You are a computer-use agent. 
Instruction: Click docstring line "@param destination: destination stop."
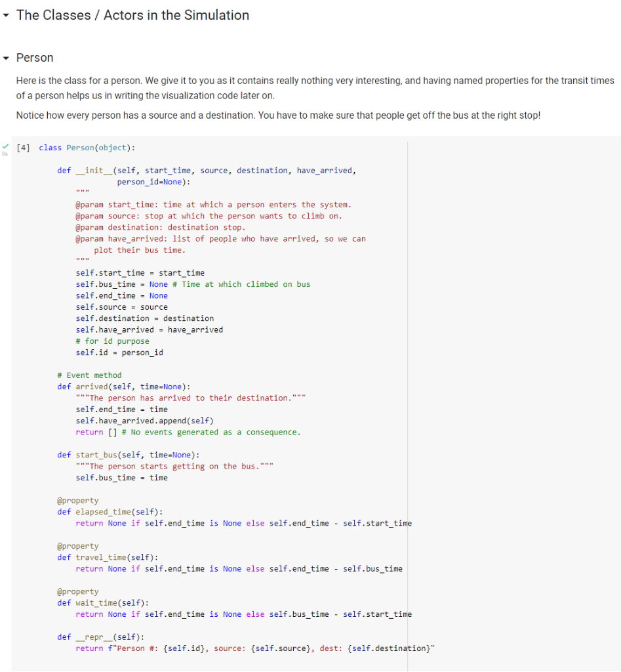(x=161, y=227)
